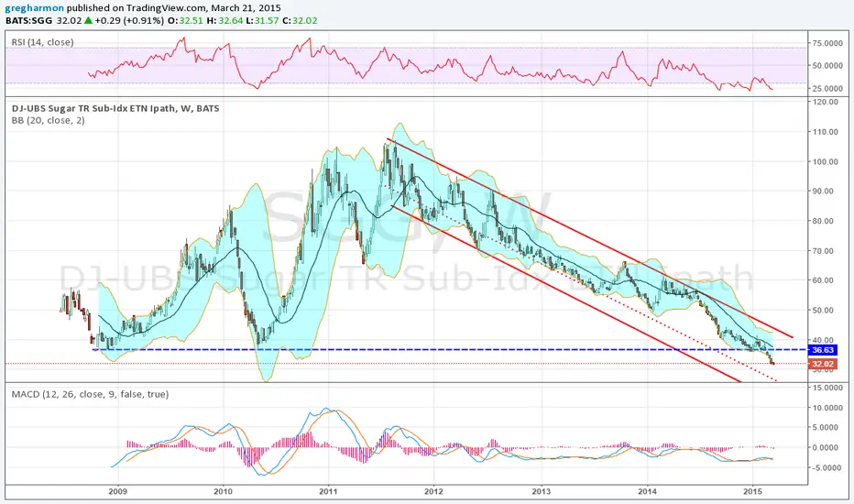854x504 pixels.
Task: Select the BB (20, close, 2) indicator label
Action: (x=48, y=120)
